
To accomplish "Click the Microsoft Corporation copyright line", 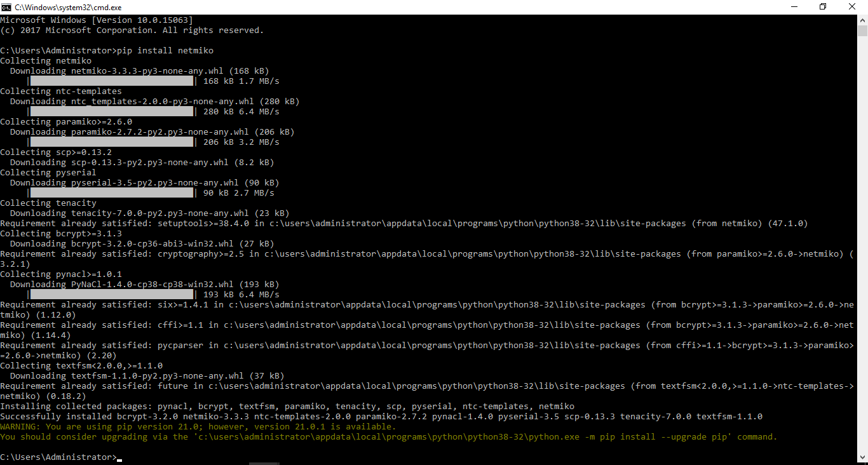I will pyautogui.click(x=132, y=30).
